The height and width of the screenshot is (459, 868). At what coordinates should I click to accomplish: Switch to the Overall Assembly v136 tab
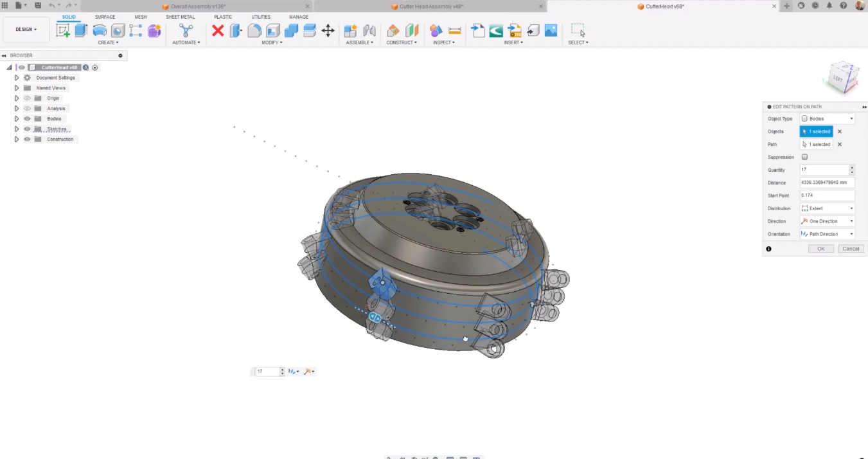pyautogui.click(x=198, y=6)
